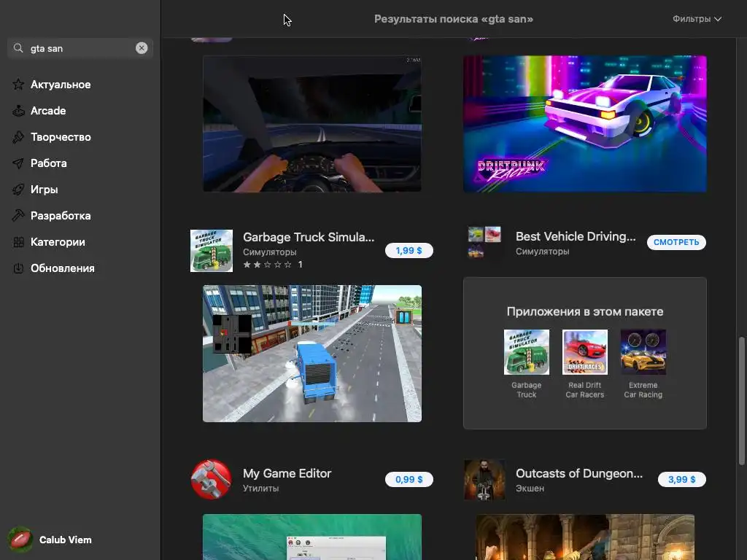Click the Calub Viem account avatar
The width and height of the screenshot is (747, 560).
click(x=20, y=540)
